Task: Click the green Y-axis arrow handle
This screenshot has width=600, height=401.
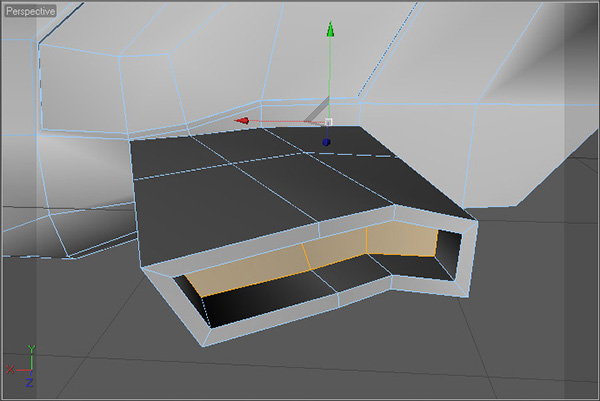Action: tap(327, 30)
